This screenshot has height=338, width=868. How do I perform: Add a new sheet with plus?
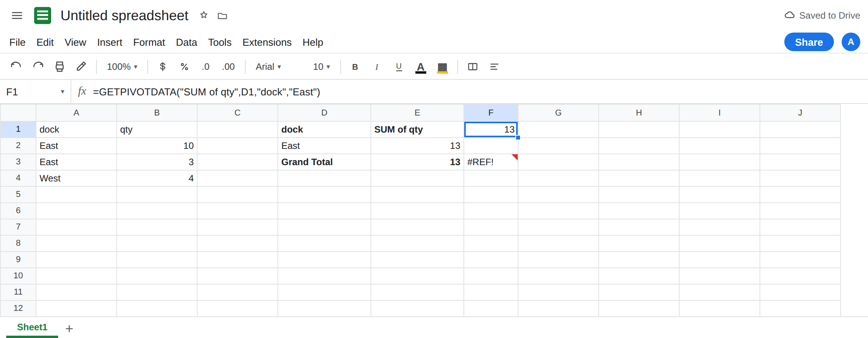pos(69,329)
